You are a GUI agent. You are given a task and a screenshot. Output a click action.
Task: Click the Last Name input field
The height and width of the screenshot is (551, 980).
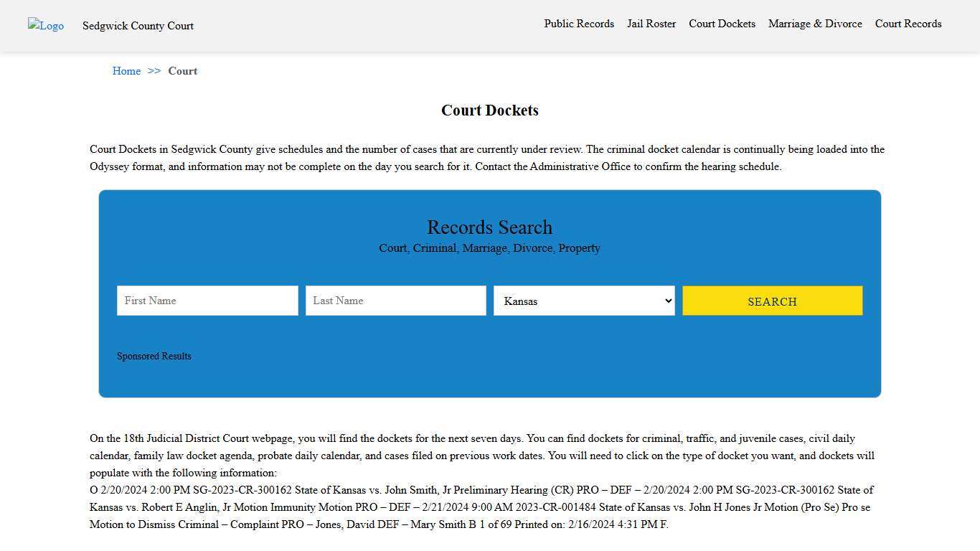[395, 301]
